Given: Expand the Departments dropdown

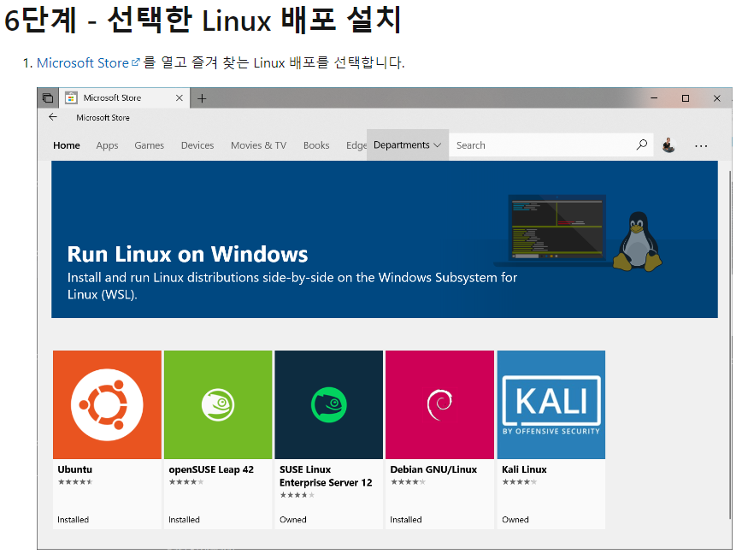Looking at the screenshot, I should pos(408,144).
